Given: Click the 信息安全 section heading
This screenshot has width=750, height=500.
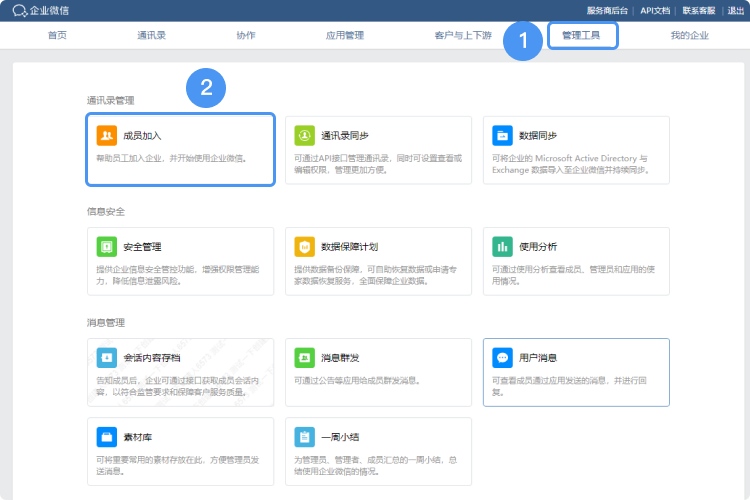Looking at the screenshot, I should pyautogui.click(x=106, y=211).
